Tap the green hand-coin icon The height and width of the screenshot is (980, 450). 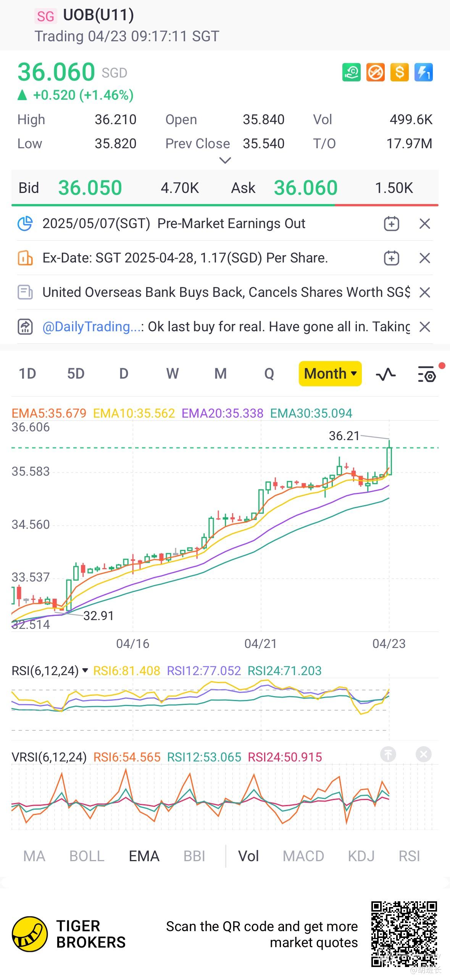tap(351, 72)
